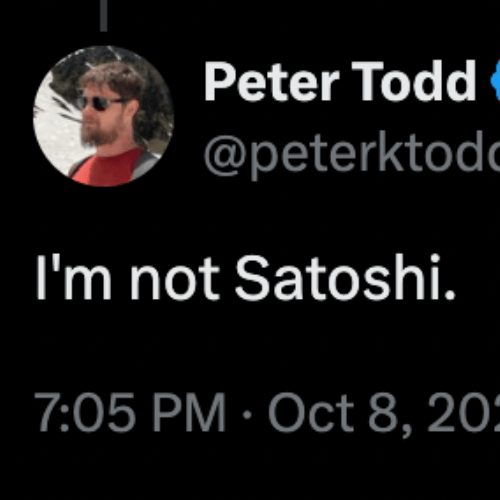Image resolution: width=500 pixels, height=500 pixels.
Task: Click the thread connector line above avatar
Action: [104, 16]
